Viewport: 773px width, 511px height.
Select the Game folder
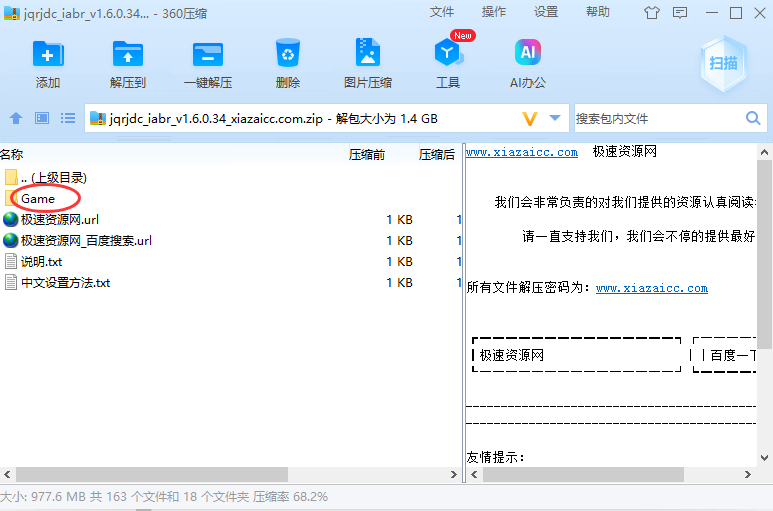coord(37,199)
